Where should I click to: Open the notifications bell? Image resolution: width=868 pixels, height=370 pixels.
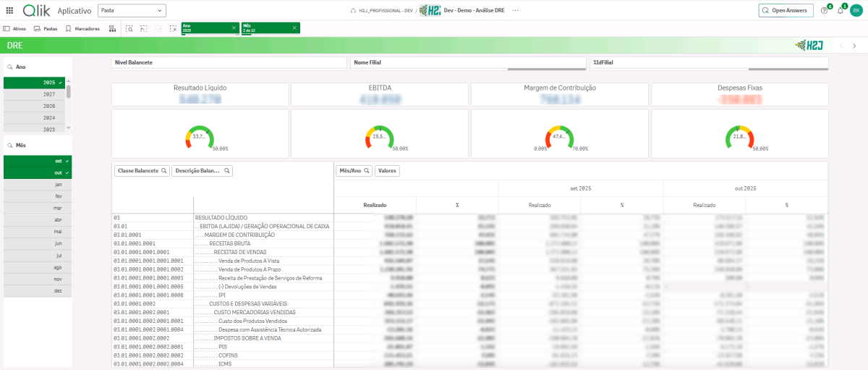(840, 11)
